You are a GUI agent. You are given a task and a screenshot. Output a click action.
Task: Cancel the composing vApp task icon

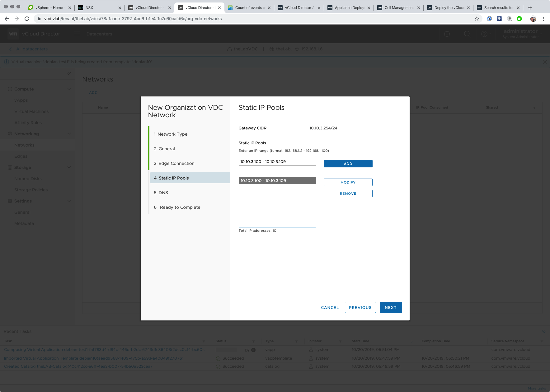253,350
